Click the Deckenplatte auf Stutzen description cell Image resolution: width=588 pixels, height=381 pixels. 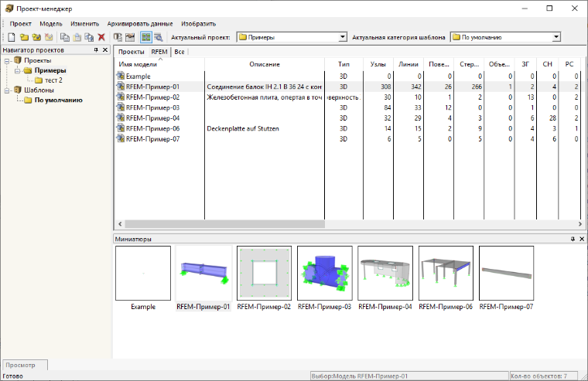(x=265, y=129)
